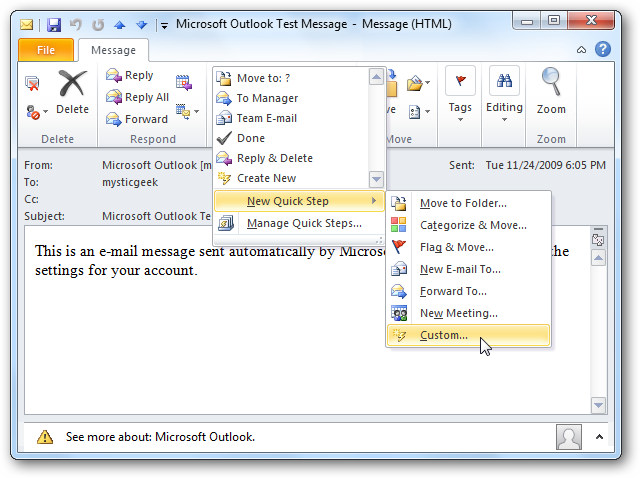The height and width of the screenshot is (478, 640).
Task: Expand the People Pane with caret
Action: (x=599, y=437)
